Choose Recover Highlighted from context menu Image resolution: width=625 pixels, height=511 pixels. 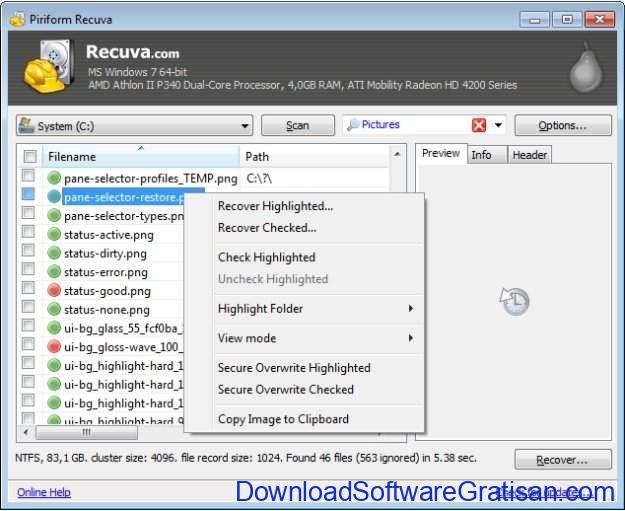point(275,206)
